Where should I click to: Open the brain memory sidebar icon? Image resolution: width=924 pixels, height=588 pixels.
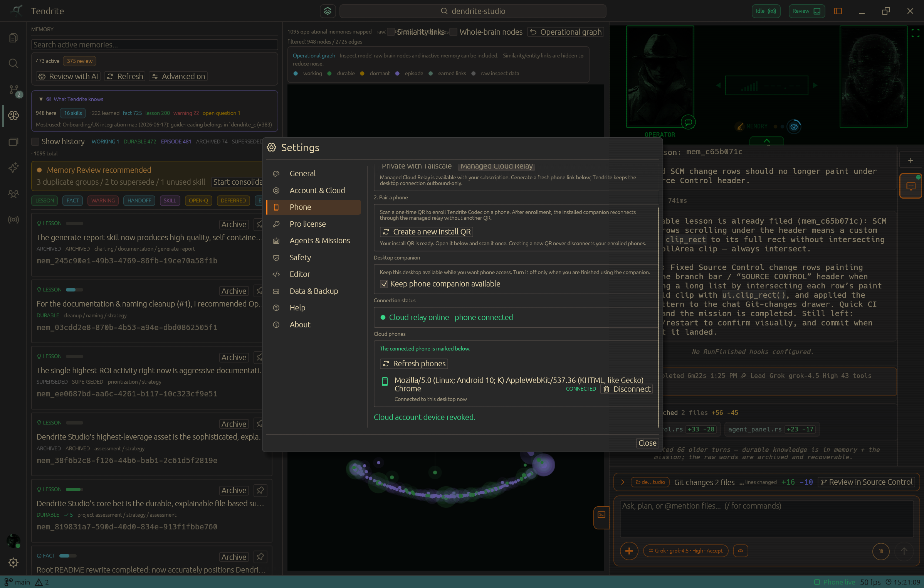pyautogui.click(x=13, y=115)
